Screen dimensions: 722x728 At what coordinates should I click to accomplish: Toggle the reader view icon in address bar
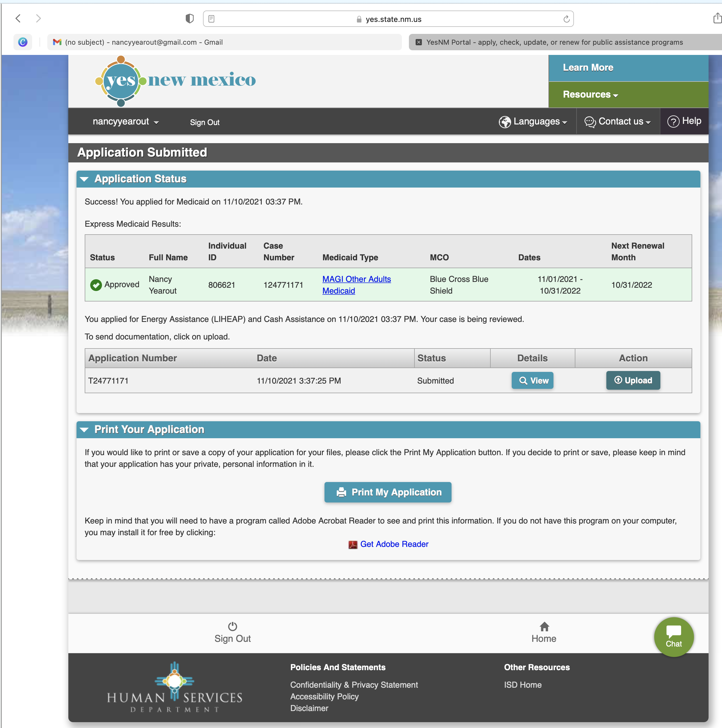pos(211,19)
